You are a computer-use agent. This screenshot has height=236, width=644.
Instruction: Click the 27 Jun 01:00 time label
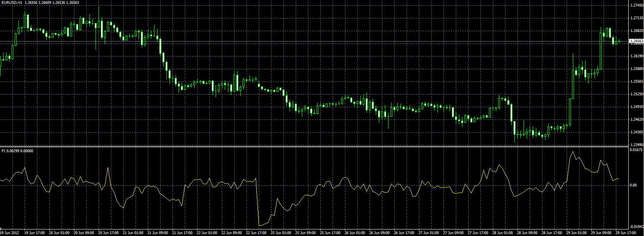pyautogui.click(x=429, y=233)
